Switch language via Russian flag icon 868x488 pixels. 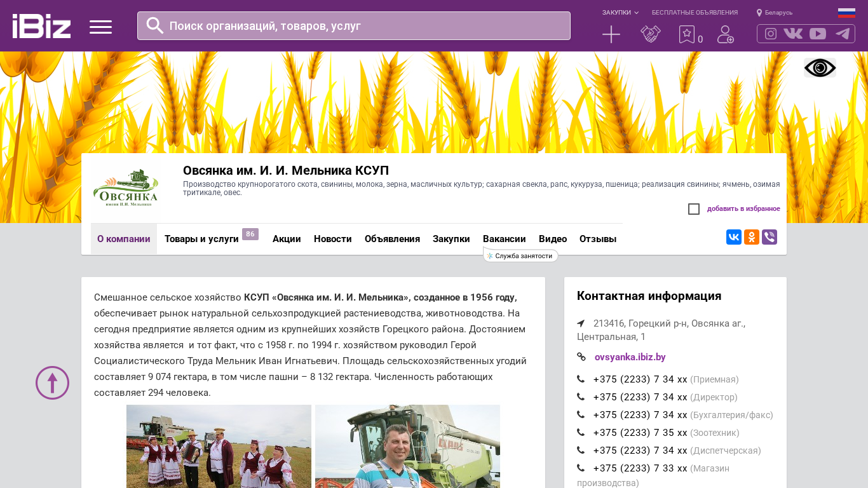point(846,13)
